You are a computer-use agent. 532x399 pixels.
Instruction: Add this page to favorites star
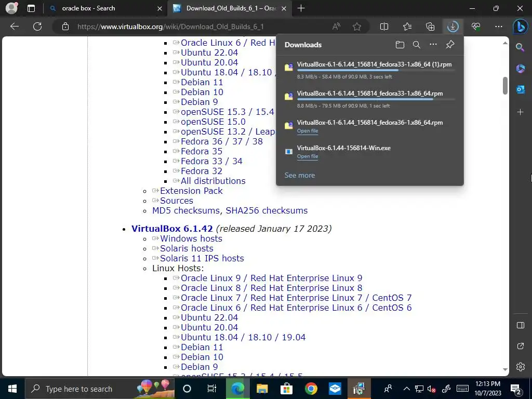[x=356, y=26]
